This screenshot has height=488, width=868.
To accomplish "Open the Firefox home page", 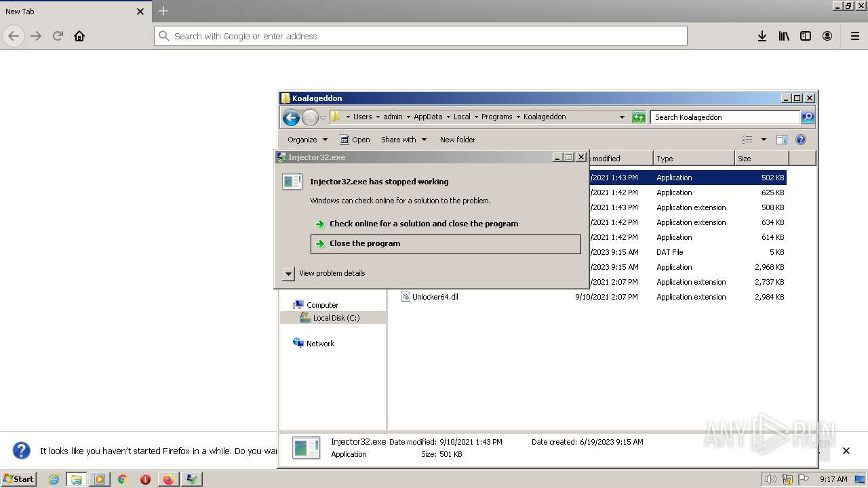I will (x=79, y=36).
